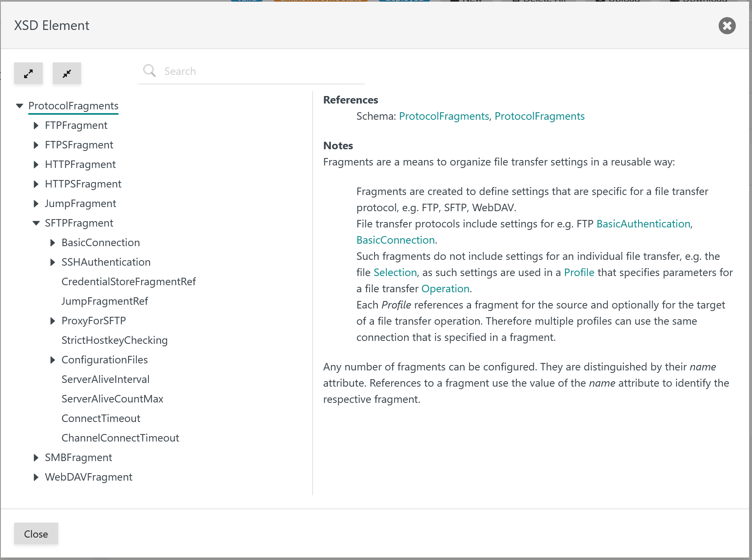
Task: Expand the HTTPSFragment node arrow
Action: click(36, 184)
